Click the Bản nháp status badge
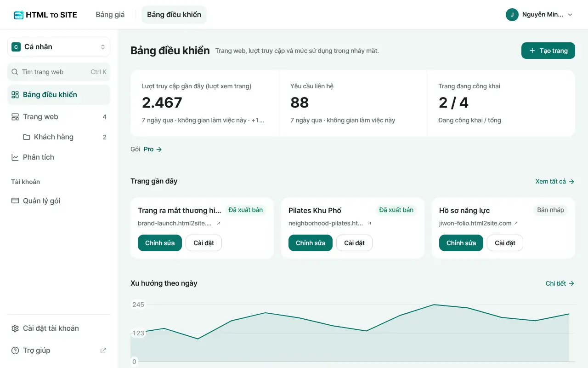Image resolution: width=588 pixels, height=368 pixels. (x=550, y=210)
